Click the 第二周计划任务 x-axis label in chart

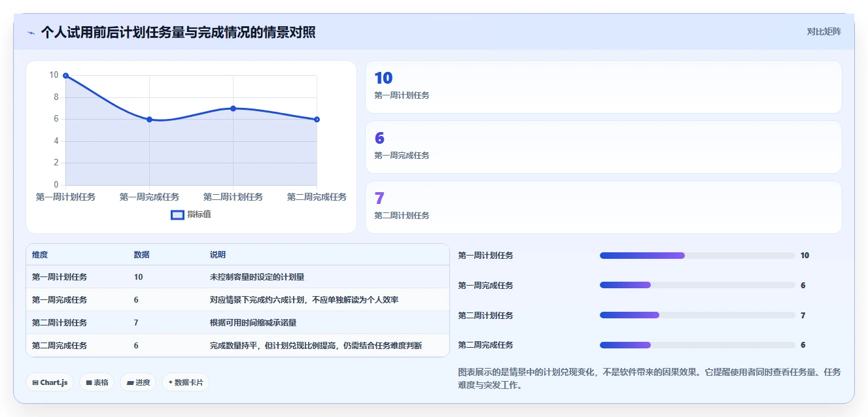coord(233,197)
